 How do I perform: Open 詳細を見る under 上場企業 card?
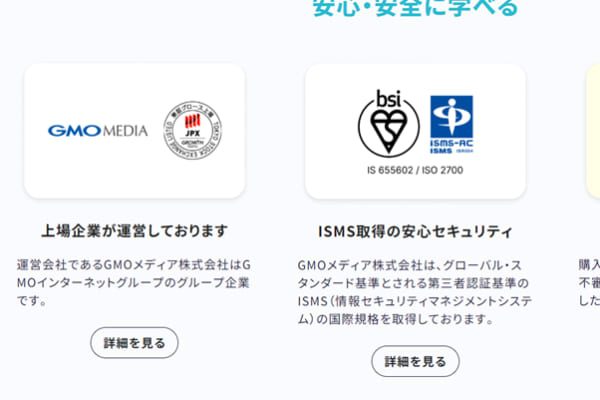tap(134, 343)
